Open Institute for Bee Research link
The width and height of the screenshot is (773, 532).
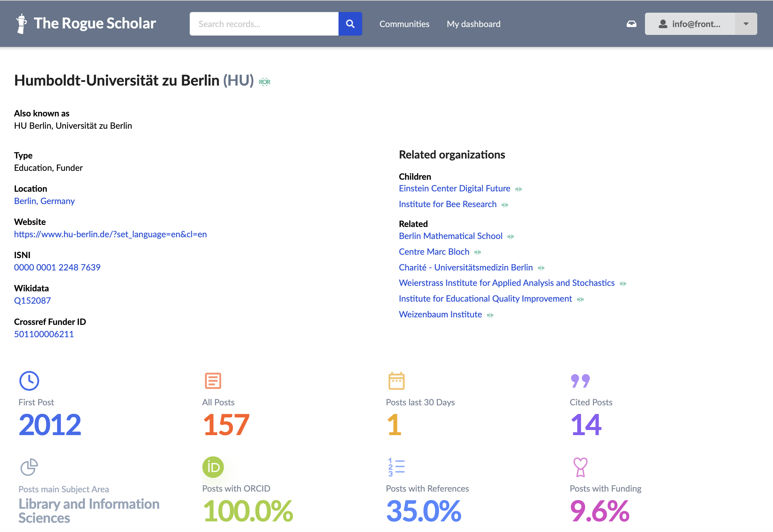447,204
